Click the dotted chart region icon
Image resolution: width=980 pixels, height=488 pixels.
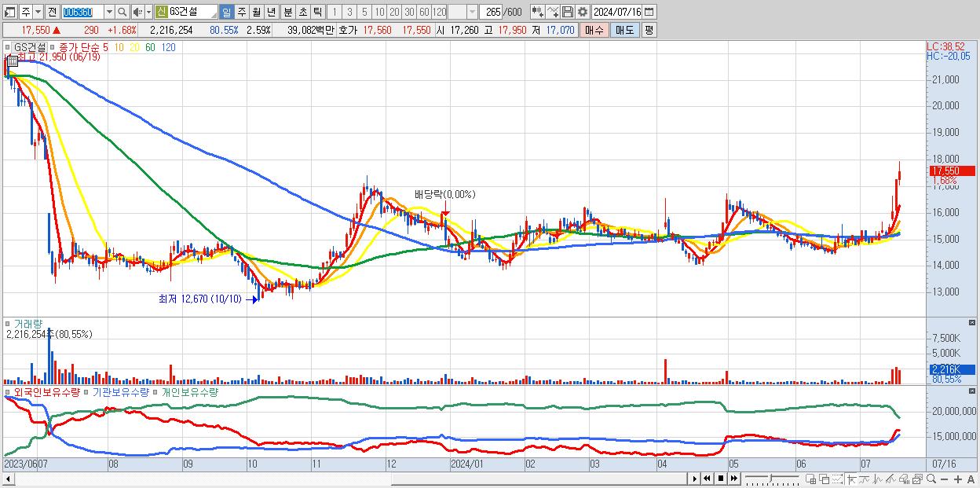[837, 479]
